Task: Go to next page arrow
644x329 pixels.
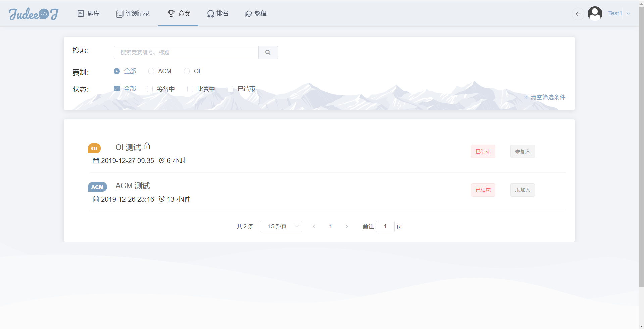Action: tap(347, 226)
